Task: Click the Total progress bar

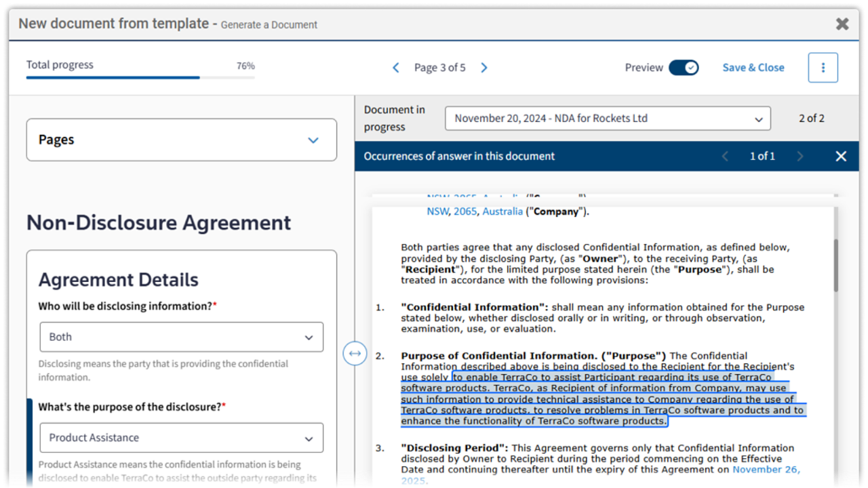Action: [x=140, y=77]
